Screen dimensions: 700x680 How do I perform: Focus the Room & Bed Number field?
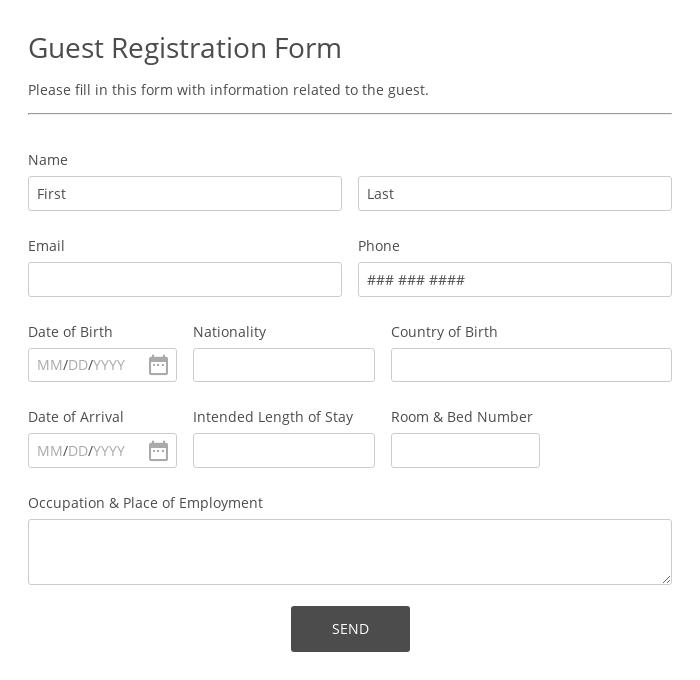click(x=465, y=451)
